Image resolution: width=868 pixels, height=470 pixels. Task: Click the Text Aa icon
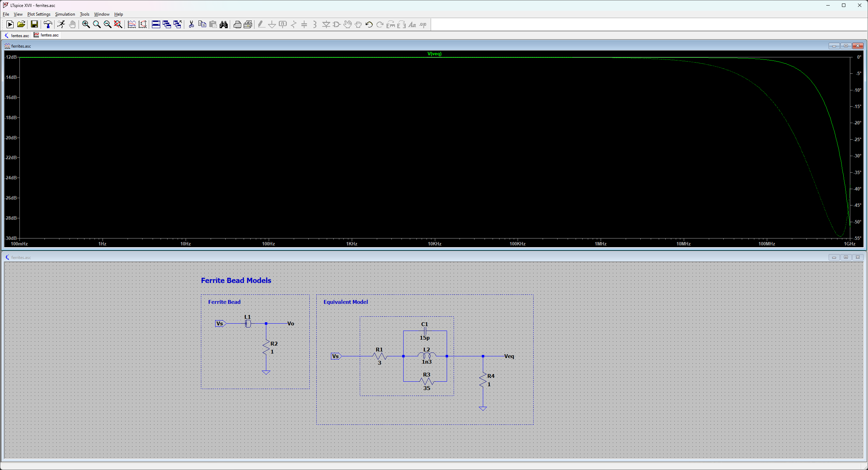[x=412, y=24]
